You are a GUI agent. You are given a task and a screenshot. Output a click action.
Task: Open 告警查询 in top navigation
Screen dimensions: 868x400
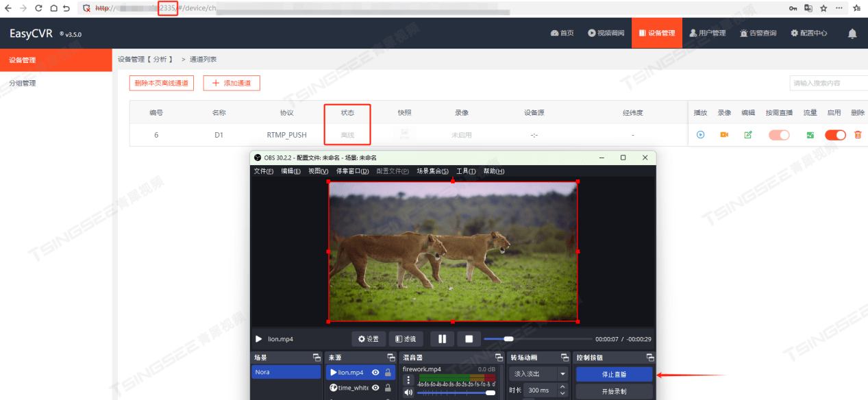[x=758, y=33]
